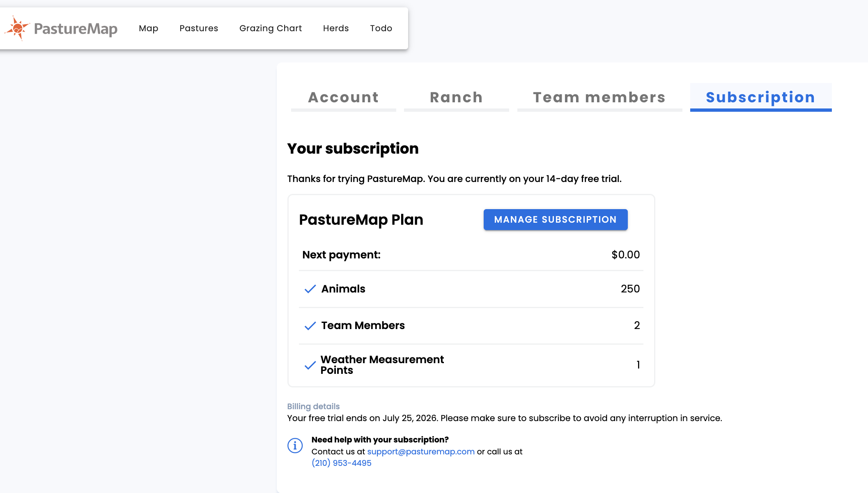Click the 'Next payment:' label
Image resolution: width=868 pixels, height=493 pixels.
342,255
